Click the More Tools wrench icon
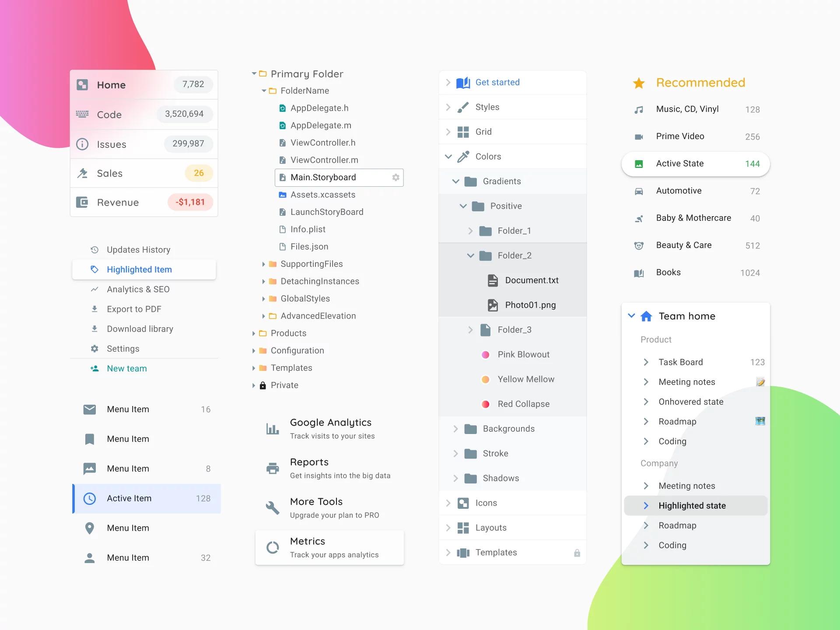840x630 pixels. click(x=273, y=507)
